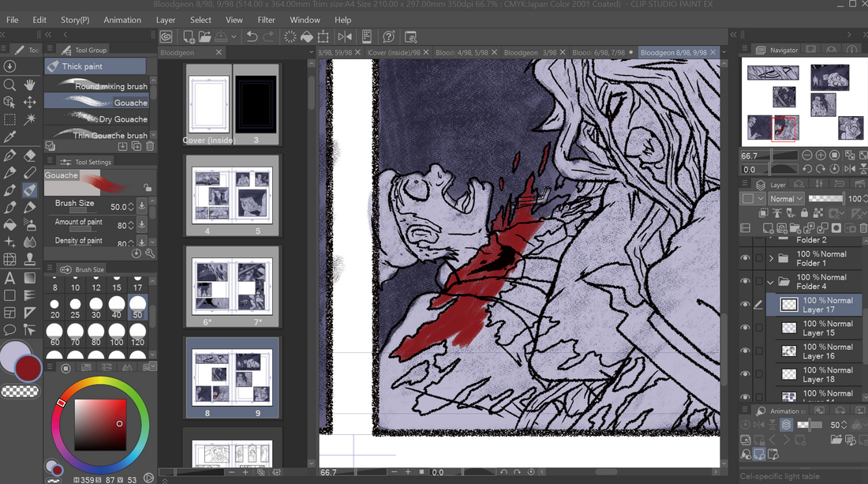Click the Flip horizontal icon in command bar

tap(345, 37)
